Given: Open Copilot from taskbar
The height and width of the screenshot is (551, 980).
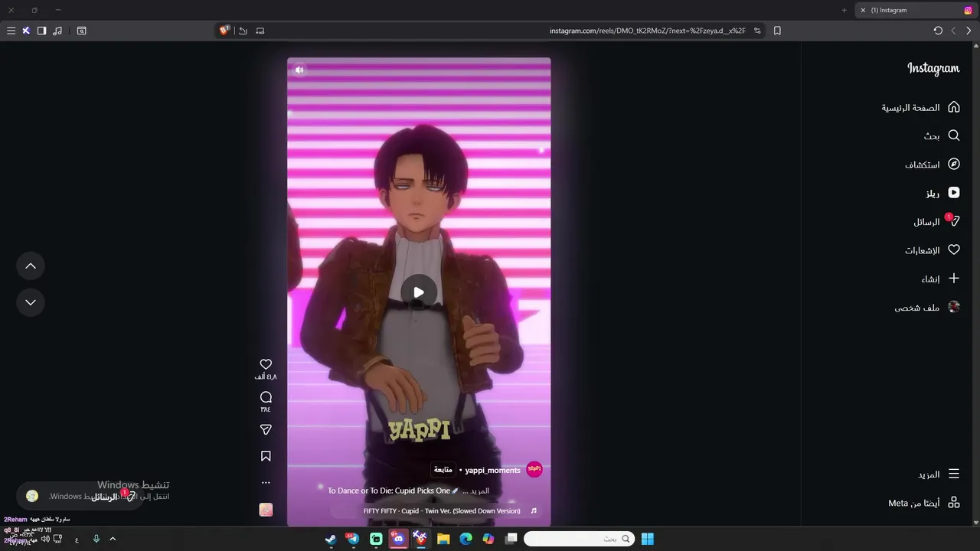Looking at the screenshot, I should click(488, 539).
